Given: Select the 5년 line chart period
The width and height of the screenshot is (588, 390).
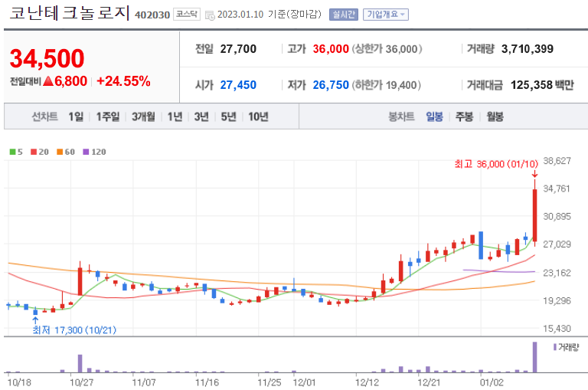Looking at the screenshot, I should 228,116.
